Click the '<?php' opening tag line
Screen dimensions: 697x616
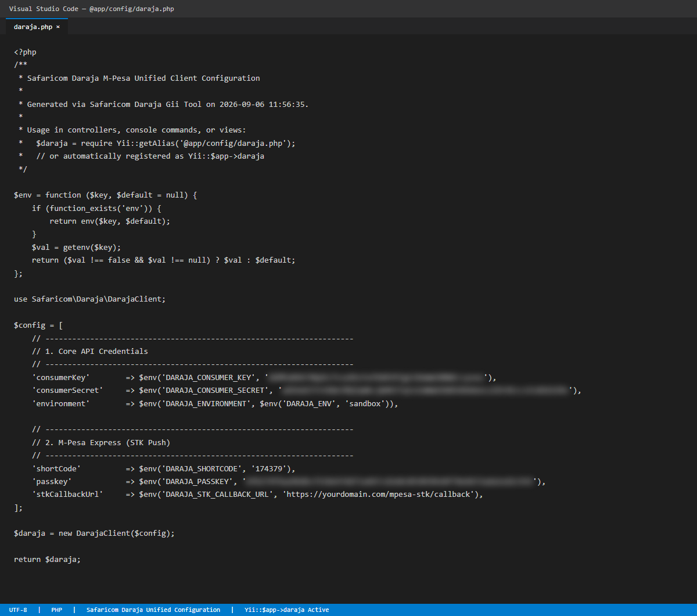pyautogui.click(x=25, y=52)
